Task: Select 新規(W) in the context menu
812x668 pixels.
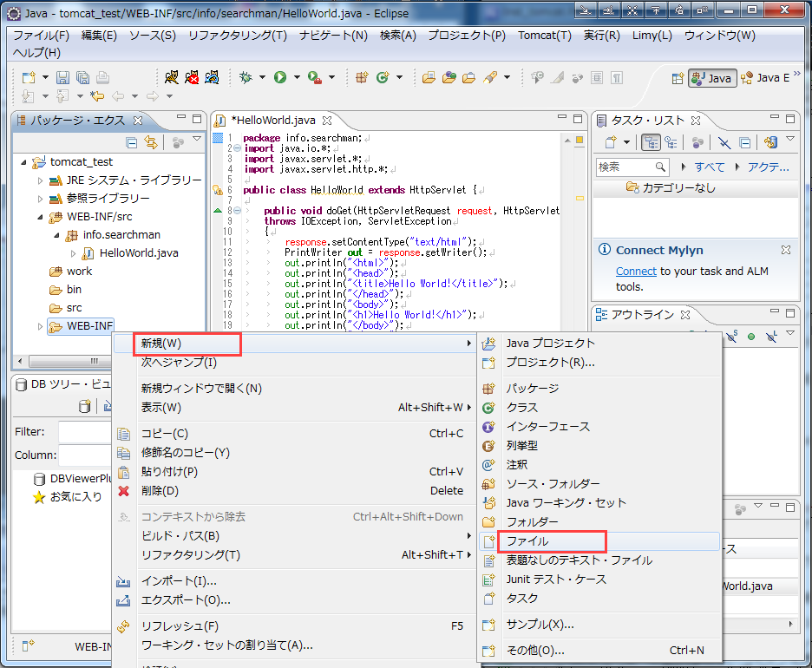Action: coord(293,344)
